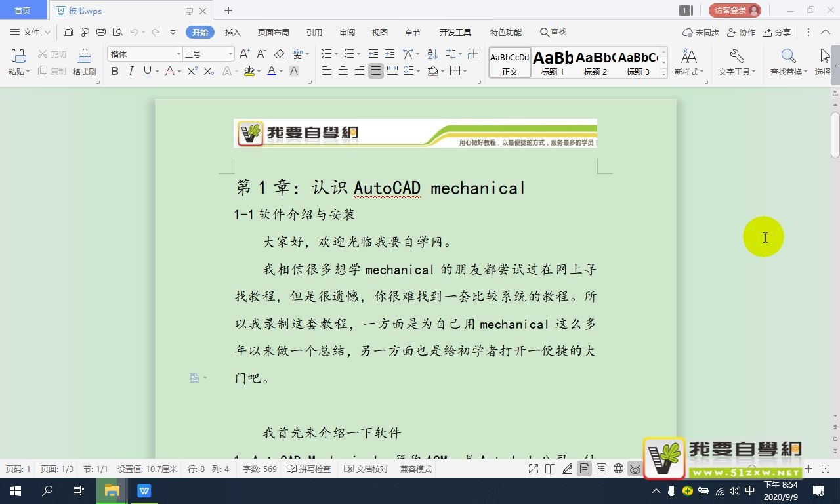Viewport: 840px width, 504px height.
Task: Switch to the 引用 (References) tab
Action: [314, 32]
